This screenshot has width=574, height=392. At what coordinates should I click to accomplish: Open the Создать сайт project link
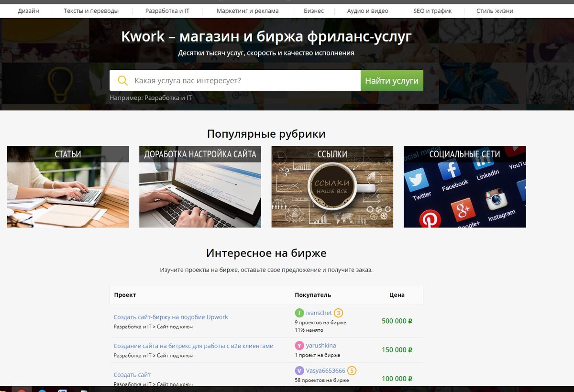[132, 375]
